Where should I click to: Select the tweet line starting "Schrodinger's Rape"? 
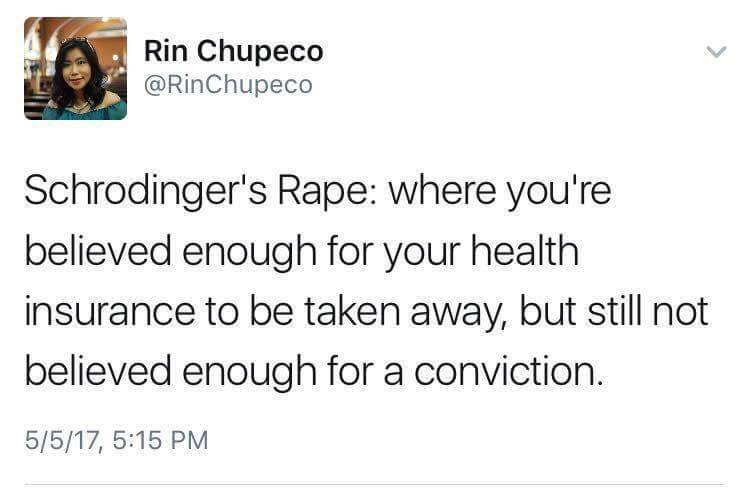click(x=318, y=192)
